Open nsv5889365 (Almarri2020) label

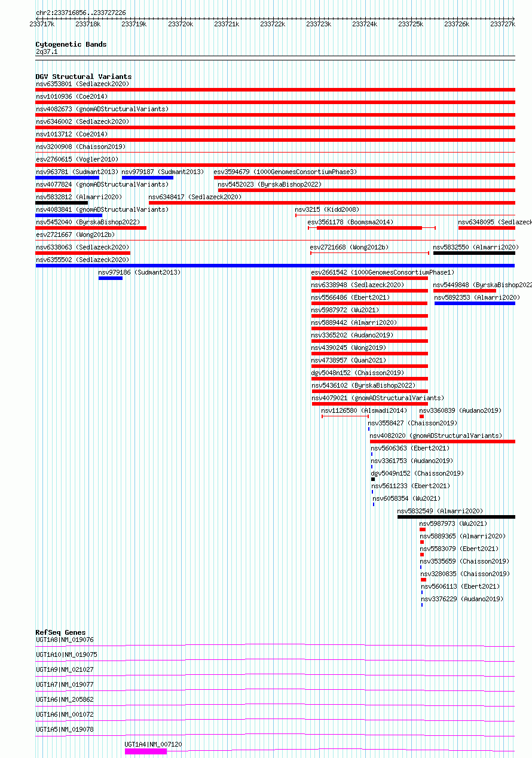pos(463,536)
